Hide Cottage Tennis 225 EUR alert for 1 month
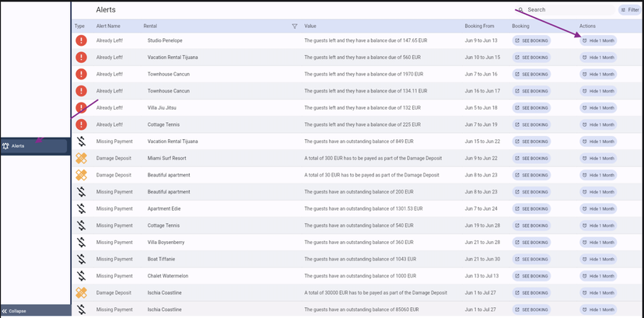 coord(598,124)
